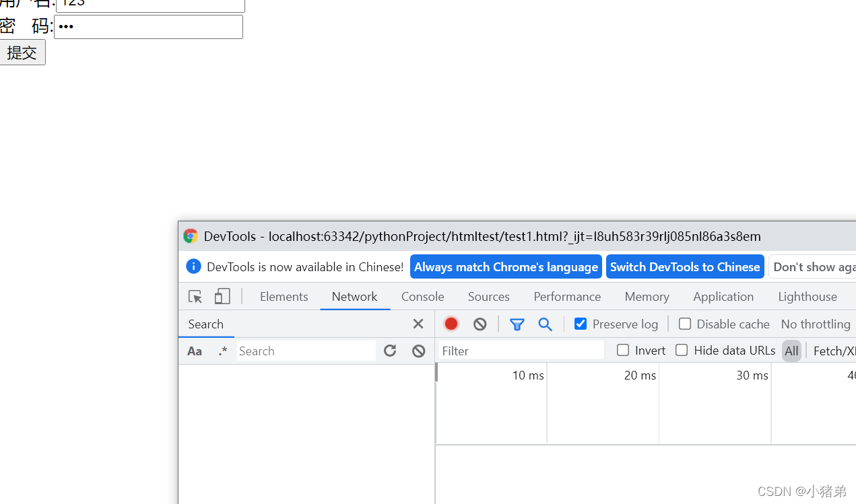Screen dimensions: 856x504
Task: Close the Search panel with the X
Action: coord(418,324)
